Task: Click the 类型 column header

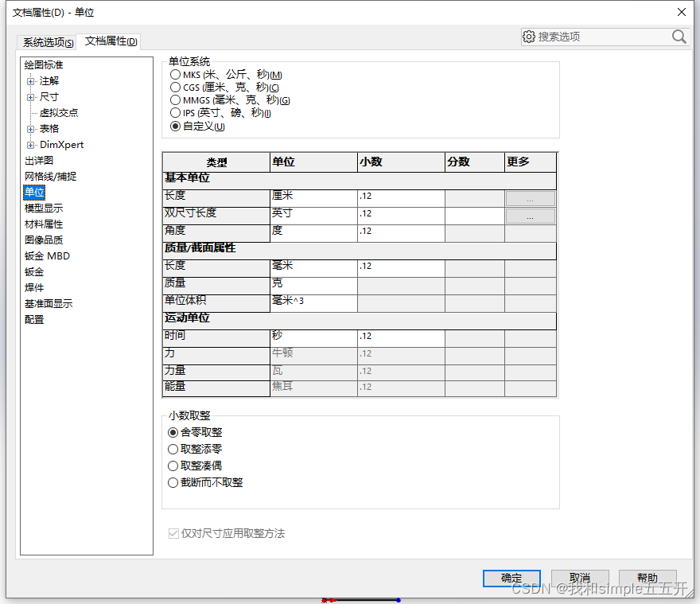Action: [x=216, y=162]
